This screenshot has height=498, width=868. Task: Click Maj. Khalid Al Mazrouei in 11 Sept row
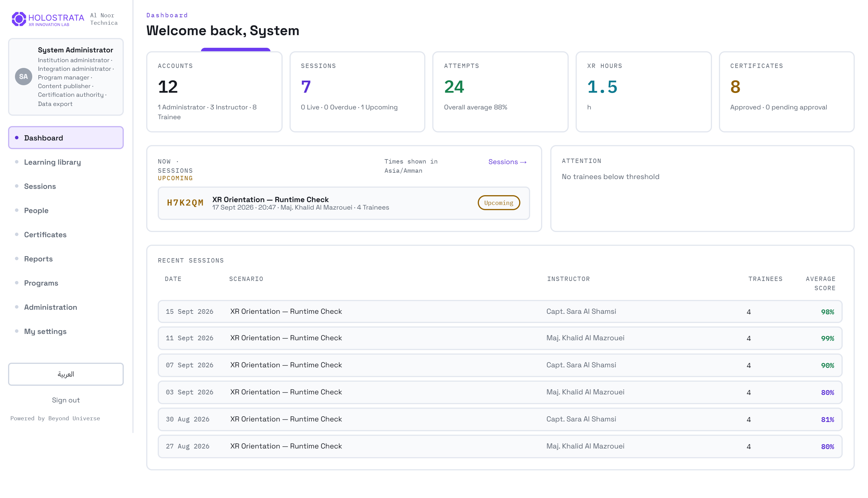click(585, 338)
